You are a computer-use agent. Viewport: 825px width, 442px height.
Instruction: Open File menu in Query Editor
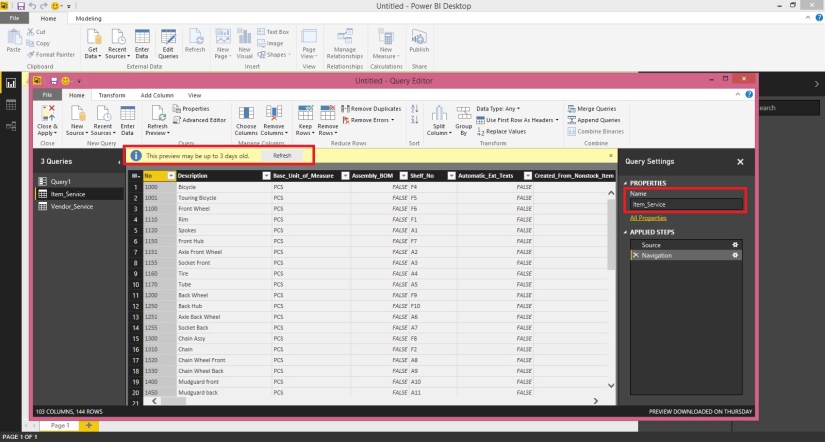[x=47, y=95]
